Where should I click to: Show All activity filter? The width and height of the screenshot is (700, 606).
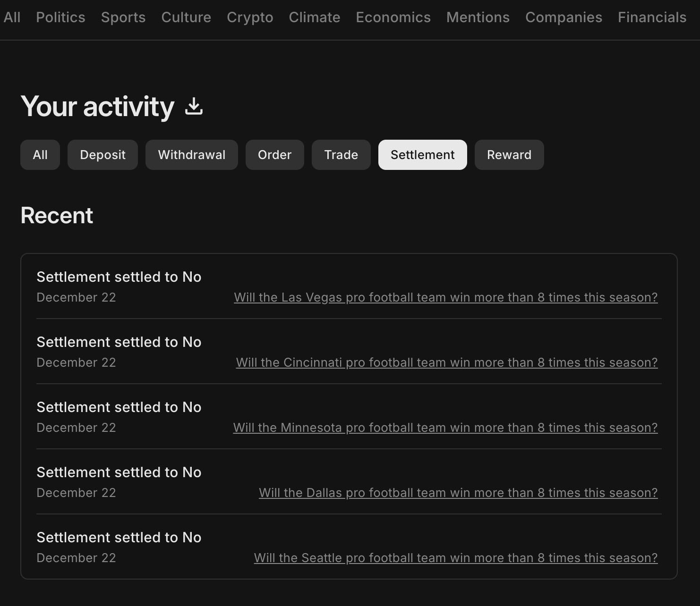pos(40,155)
